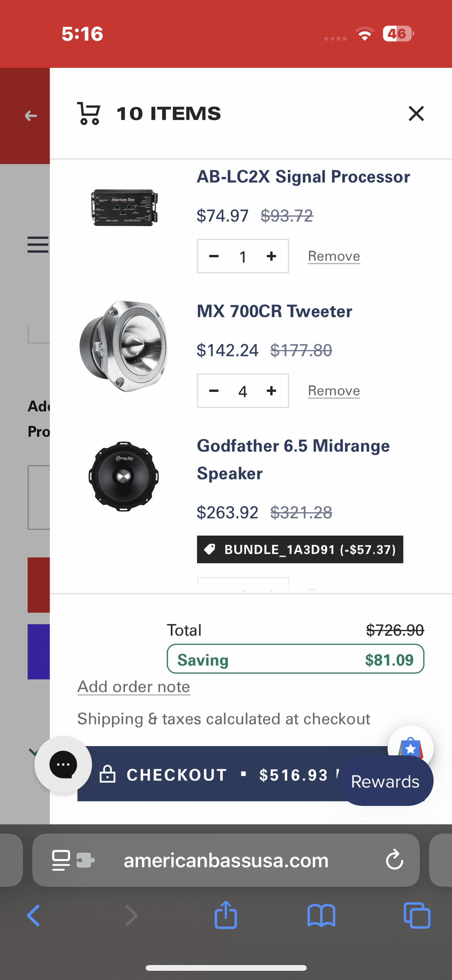This screenshot has width=452, height=980.
Task: Tap the Safari share icon
Action: coord(226,915)
